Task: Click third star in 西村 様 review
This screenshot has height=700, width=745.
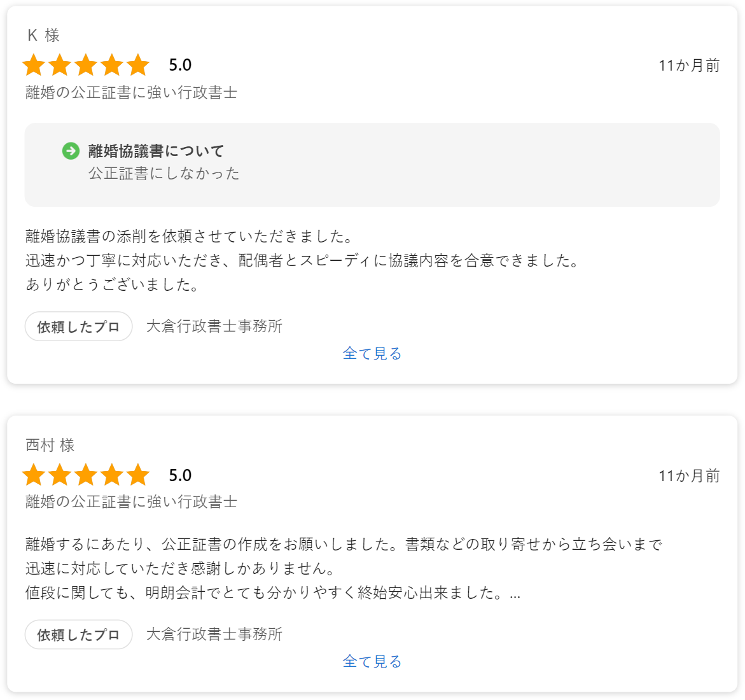Action: click(86, 475)
